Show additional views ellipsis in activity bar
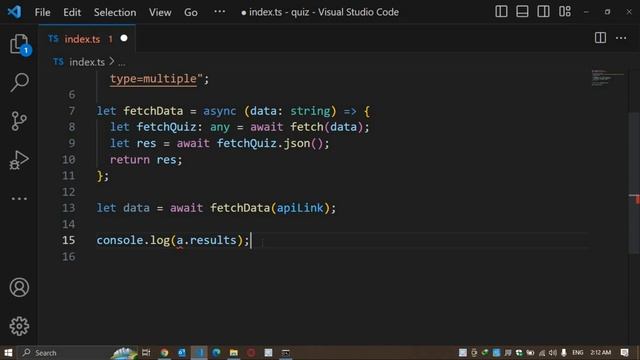This screenshot has height=360, width=640. (x=19, y=199)
